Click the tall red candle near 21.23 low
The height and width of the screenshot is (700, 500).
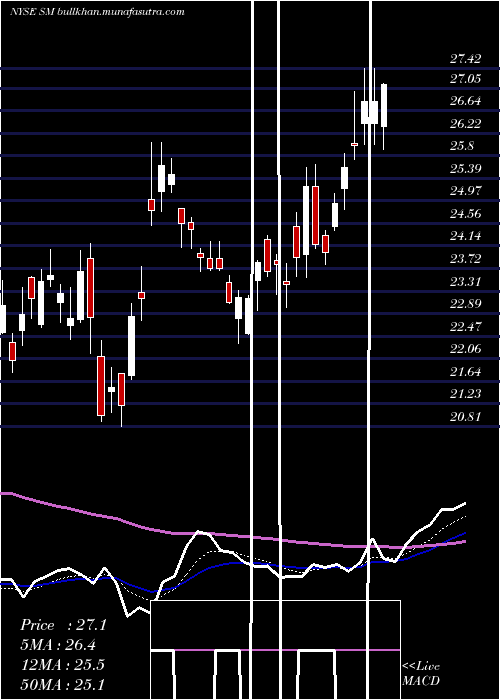pyautogui.click(x=101, y=386)
